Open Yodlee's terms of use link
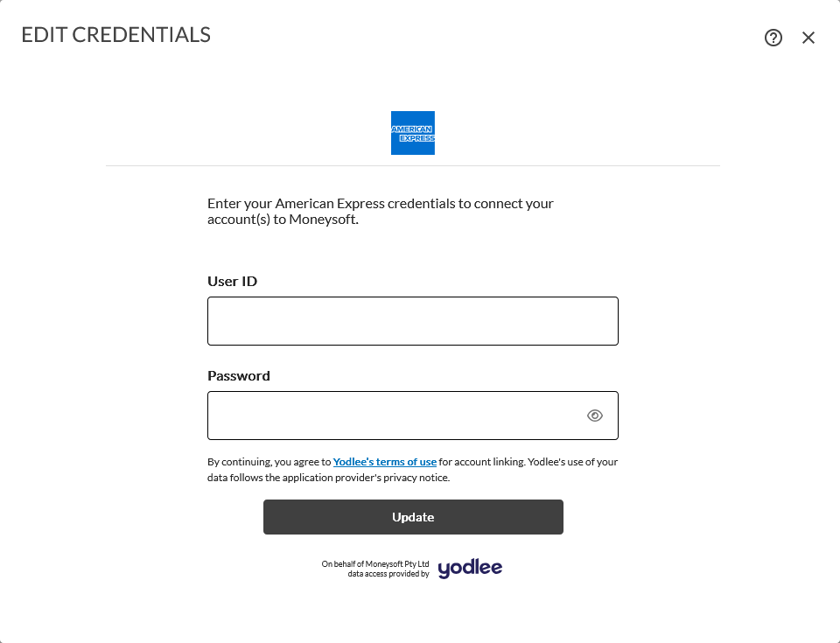The image size is (840, 643). point(385,462)
